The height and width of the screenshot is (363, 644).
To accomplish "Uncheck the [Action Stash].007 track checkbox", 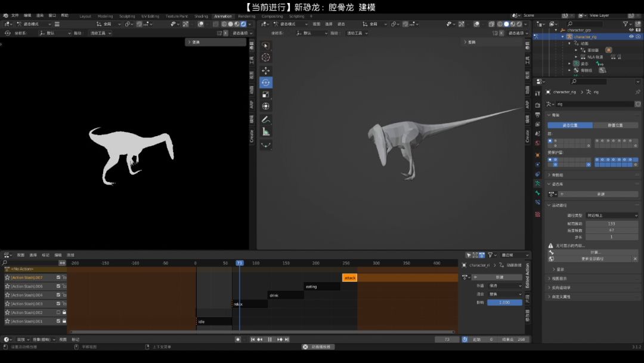I will tap(58, 278).
